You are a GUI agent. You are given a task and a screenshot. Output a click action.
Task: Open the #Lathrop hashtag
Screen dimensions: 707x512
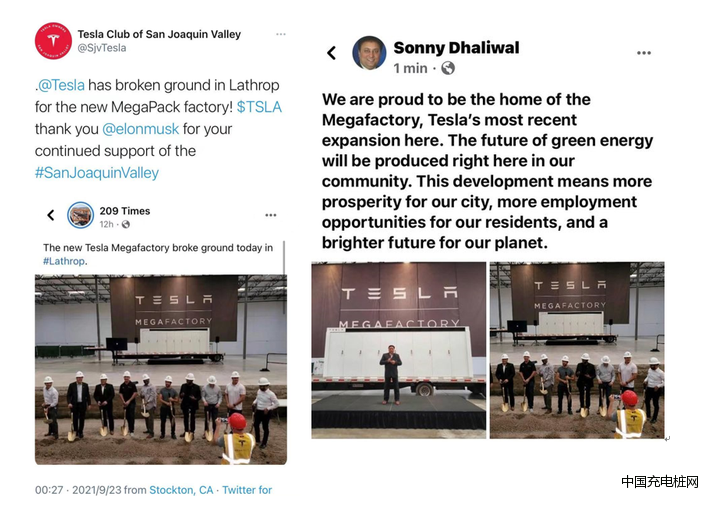coord(65,261)
